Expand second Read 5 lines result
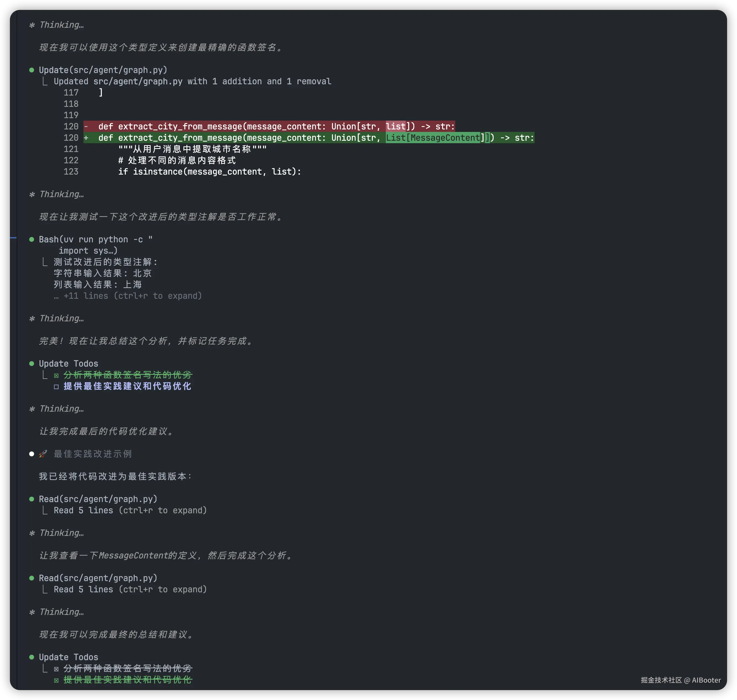 (x=130, y=590)
